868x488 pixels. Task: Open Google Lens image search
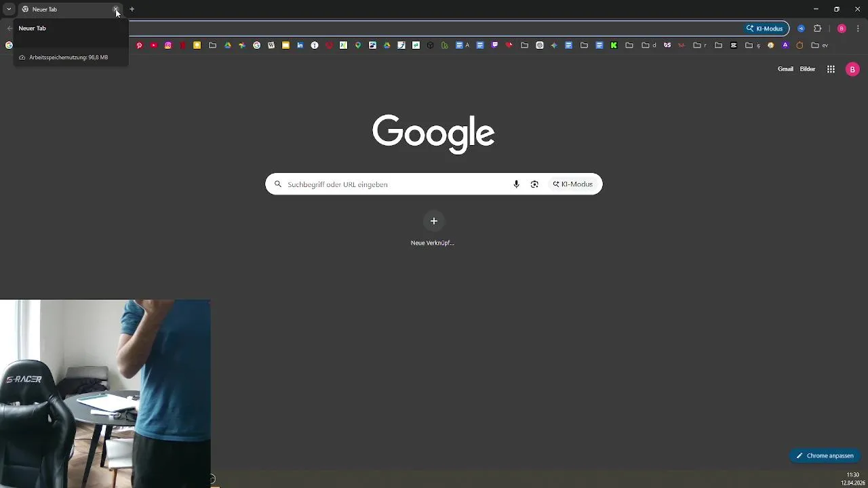tap(534, 184)
